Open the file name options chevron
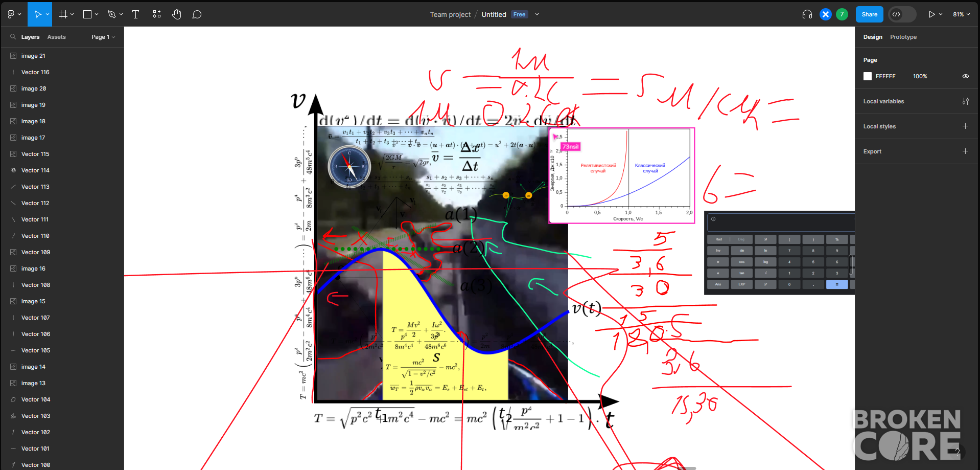The height and width of the screenshot is (470, 980). [x=537, y=14]
